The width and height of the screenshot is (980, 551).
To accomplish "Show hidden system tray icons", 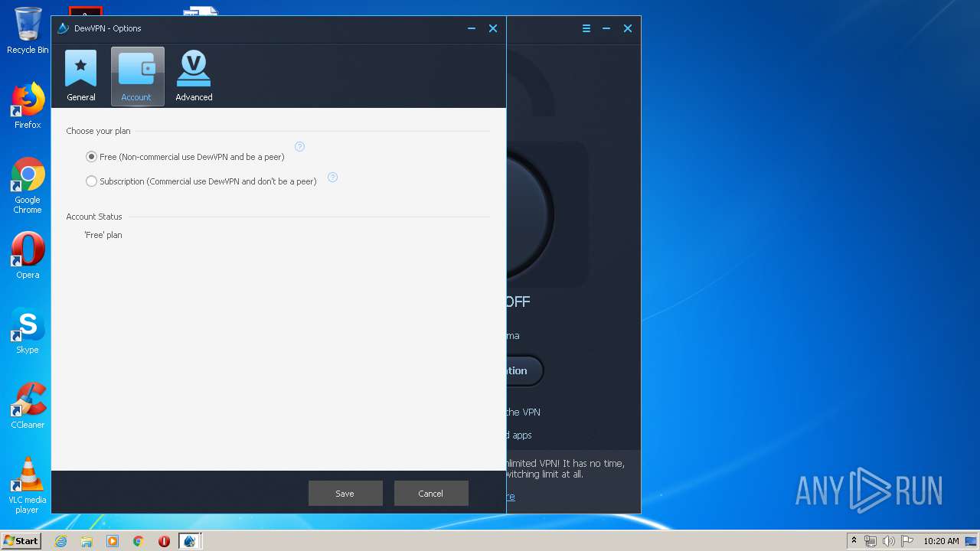I will pos(854,541).
